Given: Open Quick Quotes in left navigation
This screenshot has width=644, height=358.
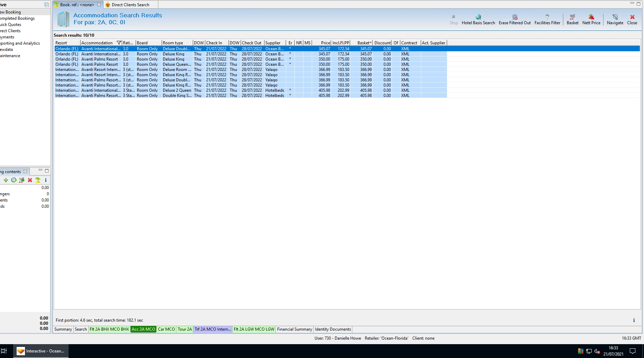Looking at the screenshot, I should click(x=11, y=25).
